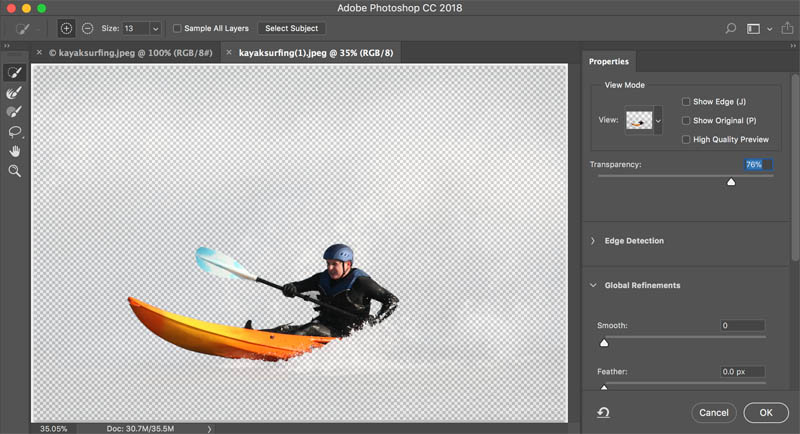Click the Smooth slider handle

pos(604,343)
